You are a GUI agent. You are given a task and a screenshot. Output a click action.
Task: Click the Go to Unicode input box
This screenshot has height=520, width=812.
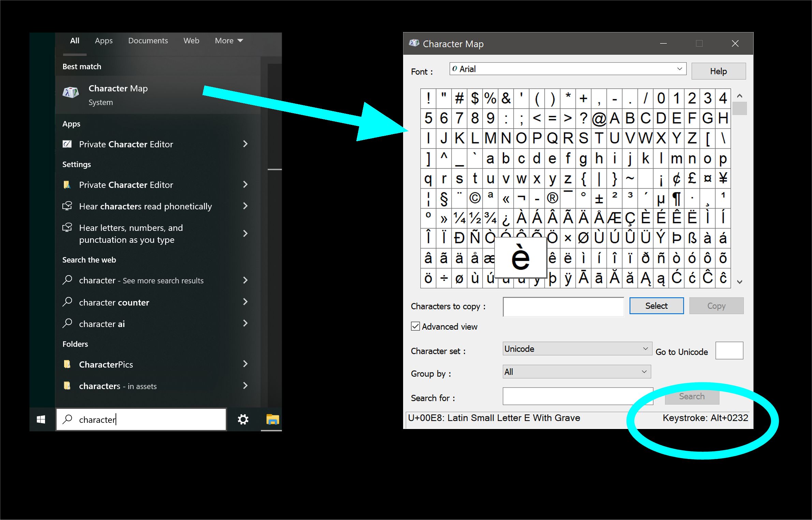click(x=729, y=351)
